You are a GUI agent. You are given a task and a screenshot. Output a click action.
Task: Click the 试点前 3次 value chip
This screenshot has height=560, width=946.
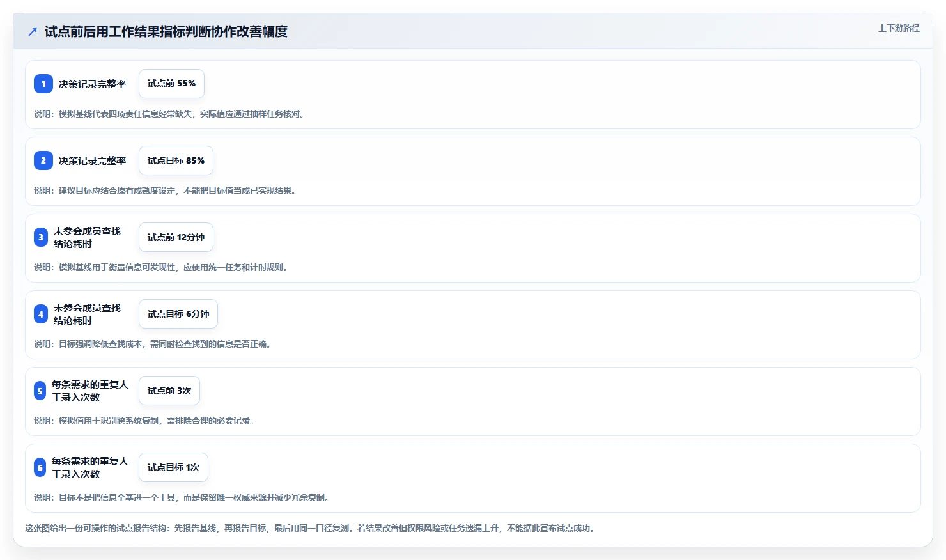point(169,391)
